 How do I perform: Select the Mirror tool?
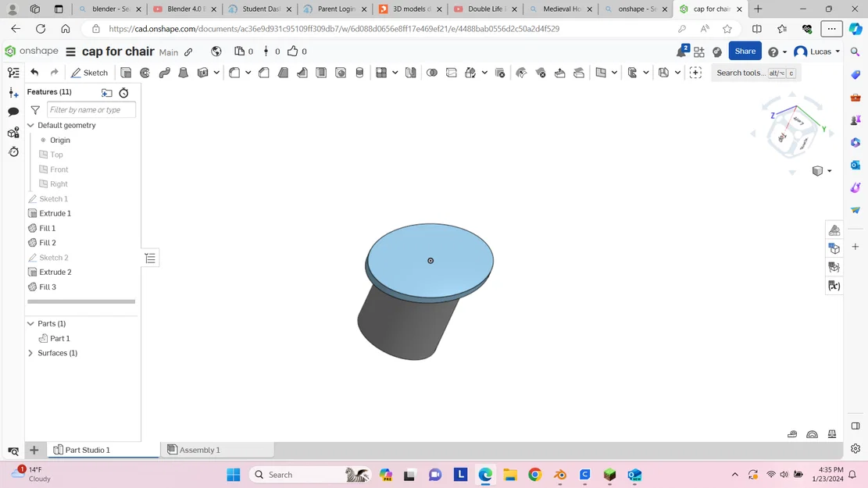[x=411, y=73]
